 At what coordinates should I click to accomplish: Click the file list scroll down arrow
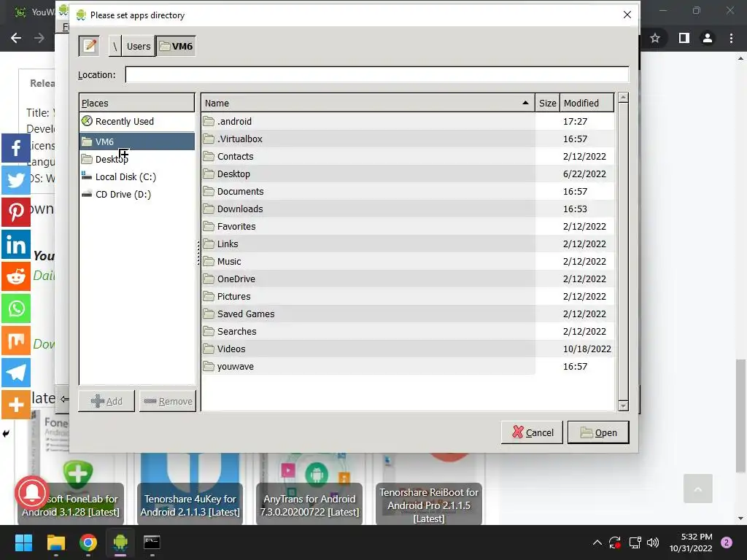pos(623,405)
